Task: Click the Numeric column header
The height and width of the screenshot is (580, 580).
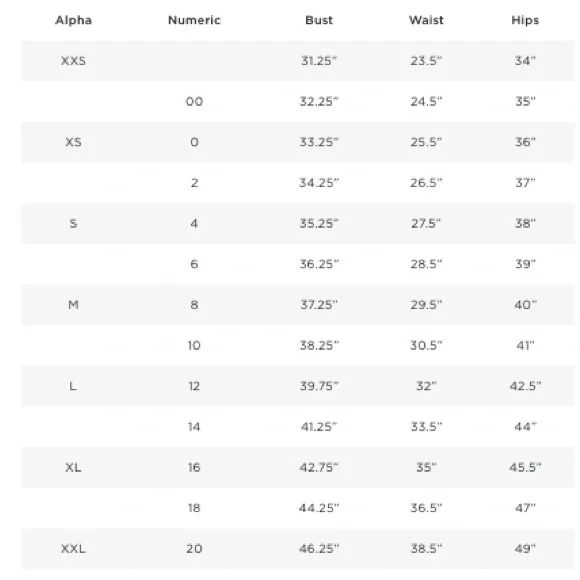Action: coord(194,20)
